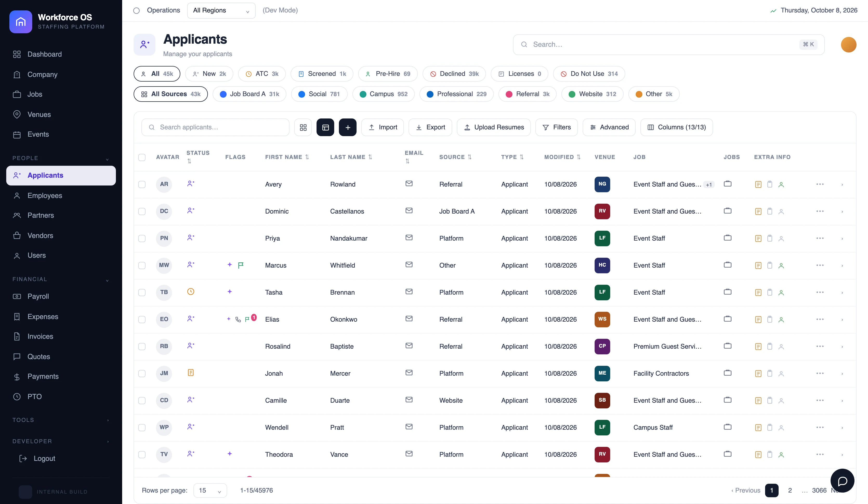The height and width of the screenshot is (504, 868).
Task: Click phone flag icon in Elias Okonkwo row
Action: [x=238, y=320]
